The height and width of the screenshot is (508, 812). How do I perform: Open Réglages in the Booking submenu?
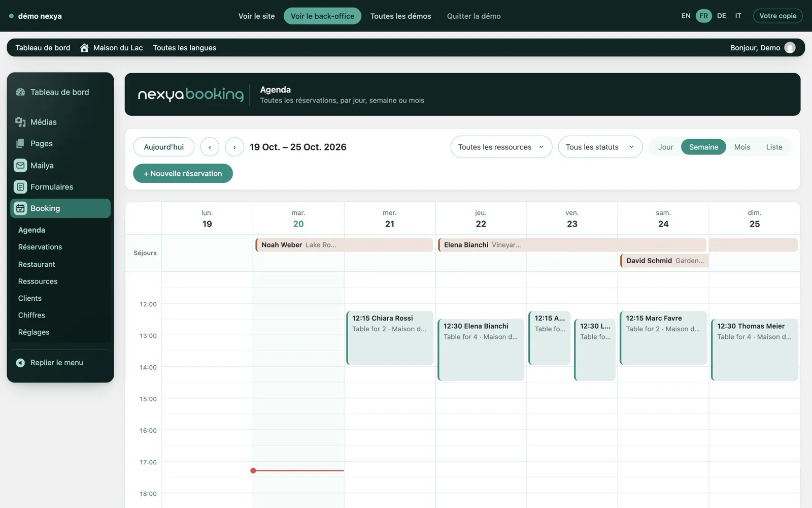pyautogui.click(x=33, y=332)
